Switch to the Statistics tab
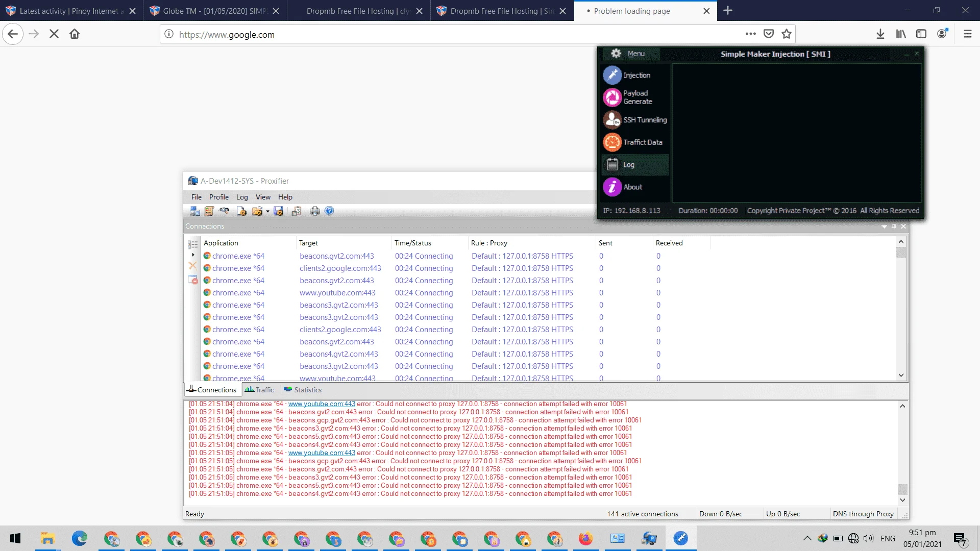This screenshot has height=551, width=980. point(303,390)
